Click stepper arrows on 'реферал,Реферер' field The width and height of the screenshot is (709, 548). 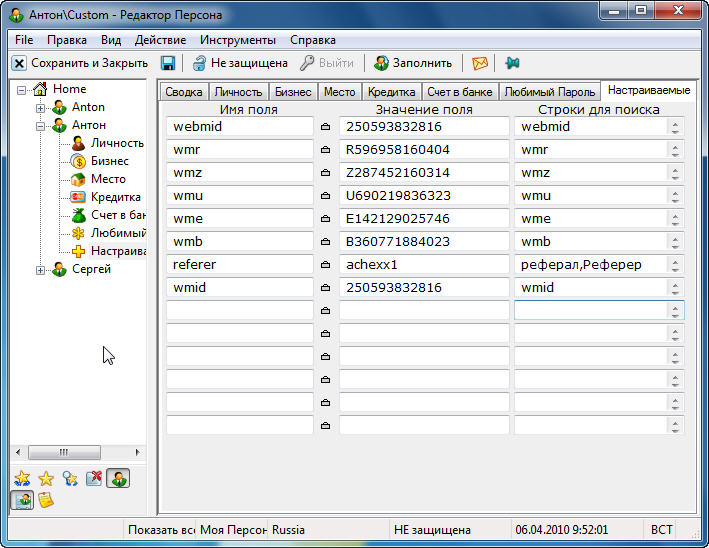675,265
